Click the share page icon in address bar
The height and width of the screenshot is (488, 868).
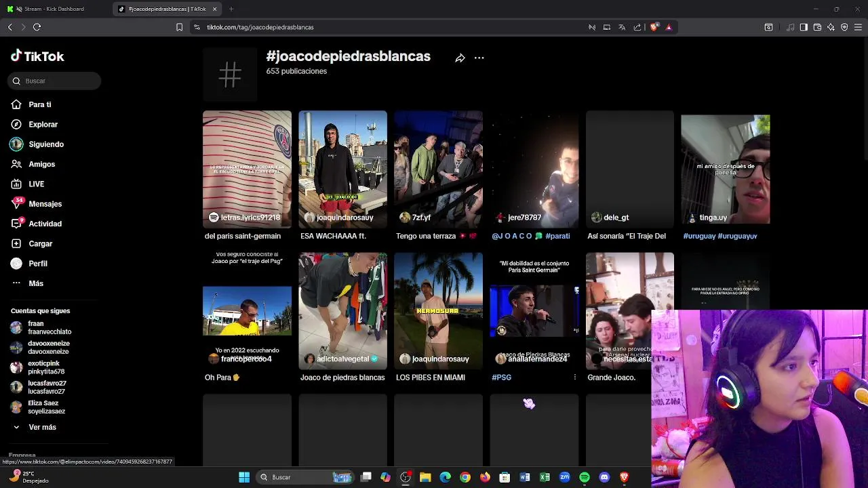(x=637, y=27)
